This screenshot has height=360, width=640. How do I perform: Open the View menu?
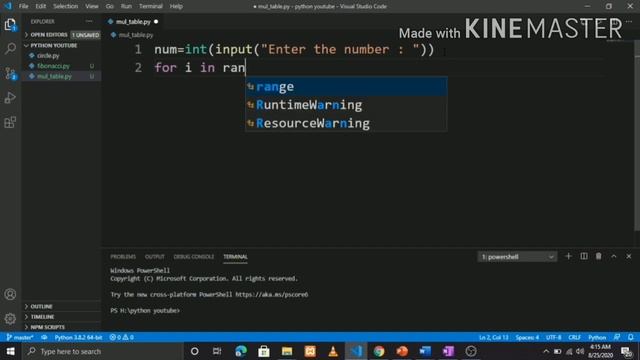click(x=92, y=6)
